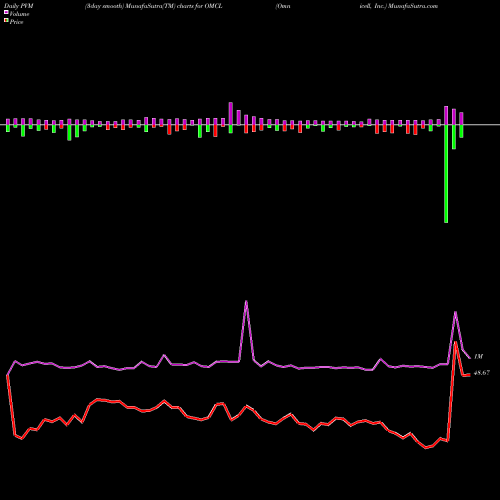Click the MunafaSutra.com text at top right
This screenshot has width=500, height=500.
(x=412, y=6)
